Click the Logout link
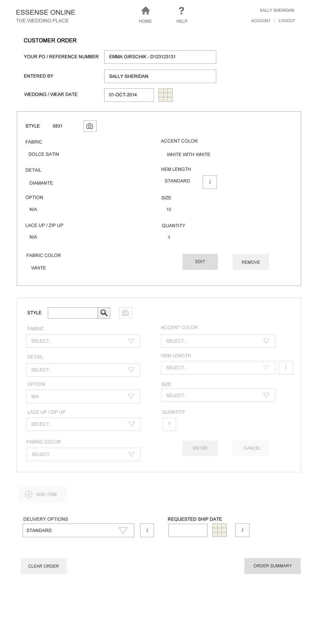314x644 pixels. [287, 21]
